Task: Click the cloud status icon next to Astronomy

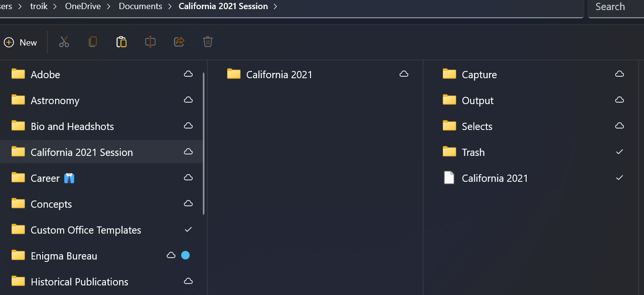Action: [x=188, y=100]
